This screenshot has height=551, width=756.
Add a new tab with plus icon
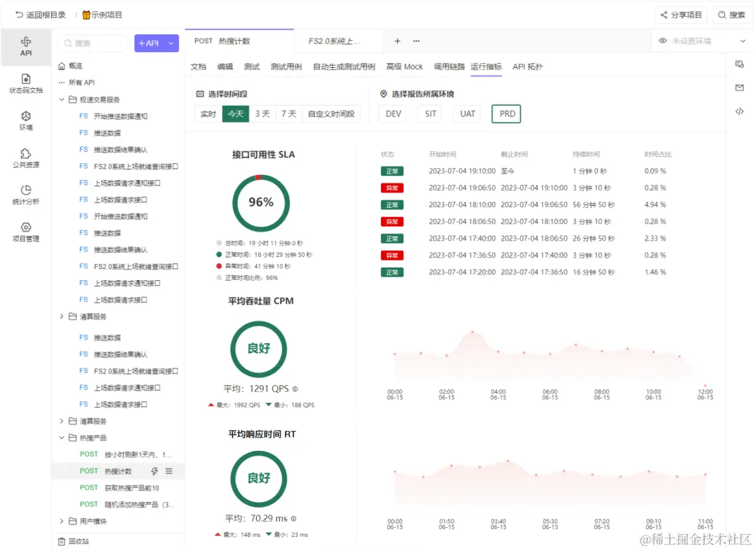(x=398, y=41)
